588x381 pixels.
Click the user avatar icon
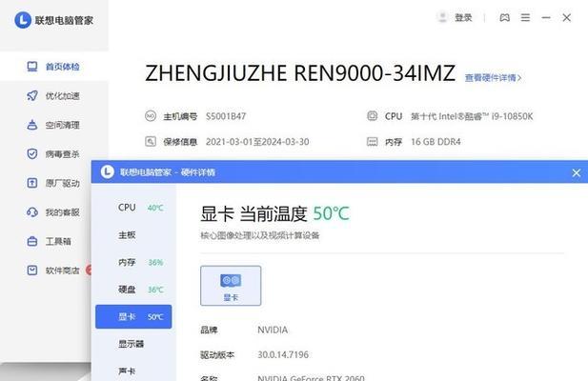442,17
